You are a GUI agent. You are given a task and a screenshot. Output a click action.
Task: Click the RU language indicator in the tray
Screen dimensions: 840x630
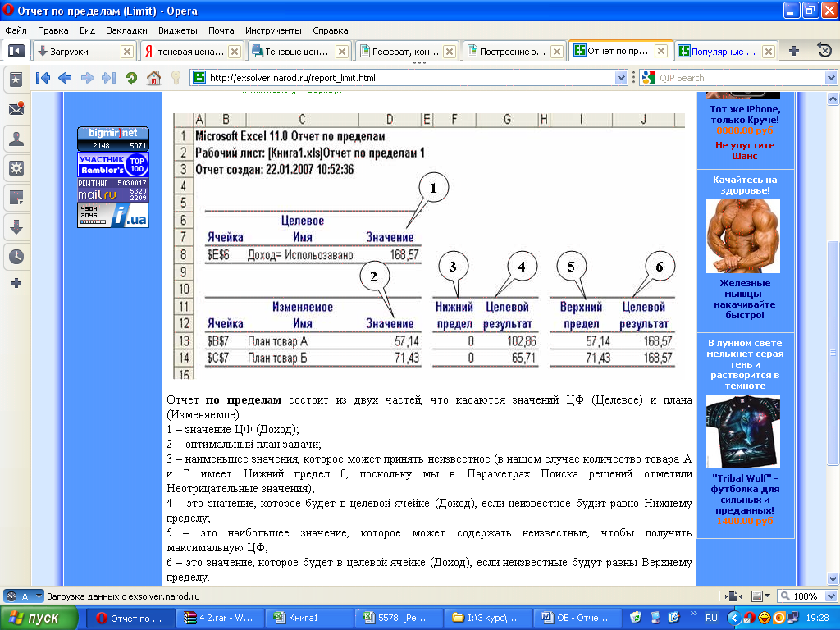tap(711, 618)
